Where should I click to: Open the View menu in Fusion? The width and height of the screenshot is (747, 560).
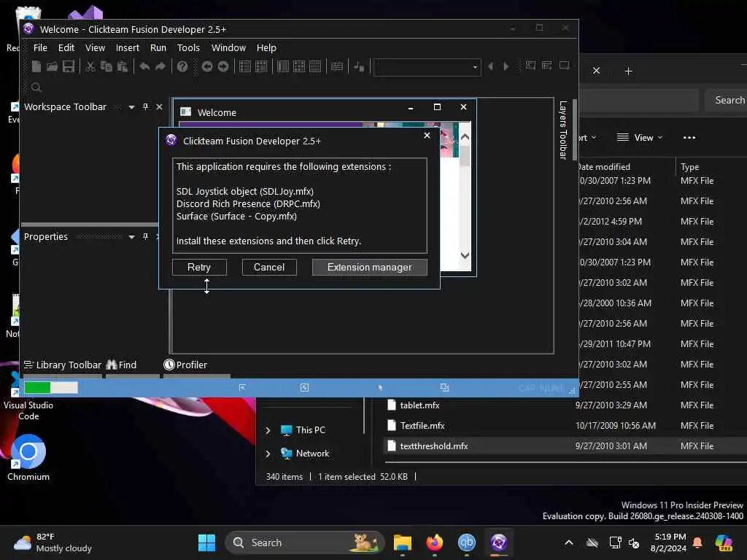[95, 47]
